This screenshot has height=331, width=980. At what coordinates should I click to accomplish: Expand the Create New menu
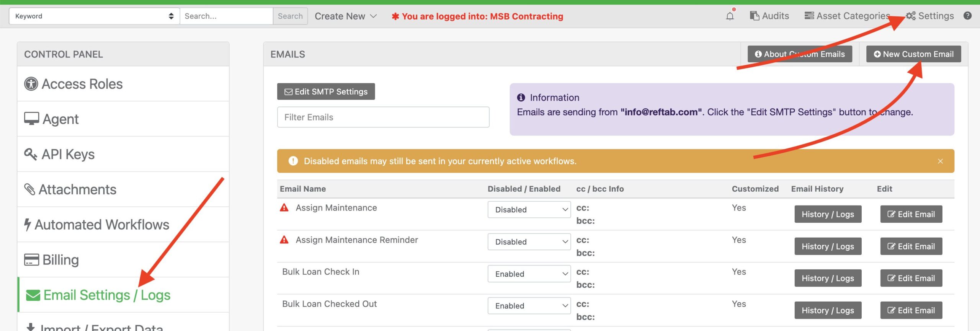[x=346, y=16]
